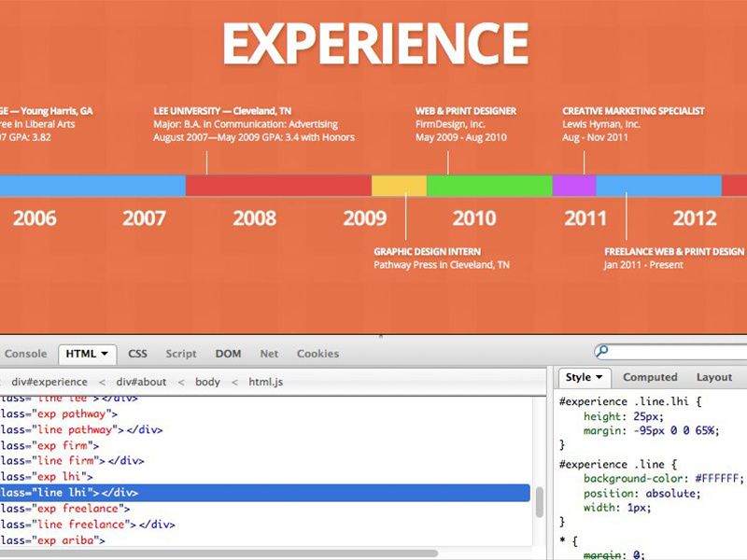Click the 2012 year label
Screen dimensions: 747x560
[x=695, y=218]
